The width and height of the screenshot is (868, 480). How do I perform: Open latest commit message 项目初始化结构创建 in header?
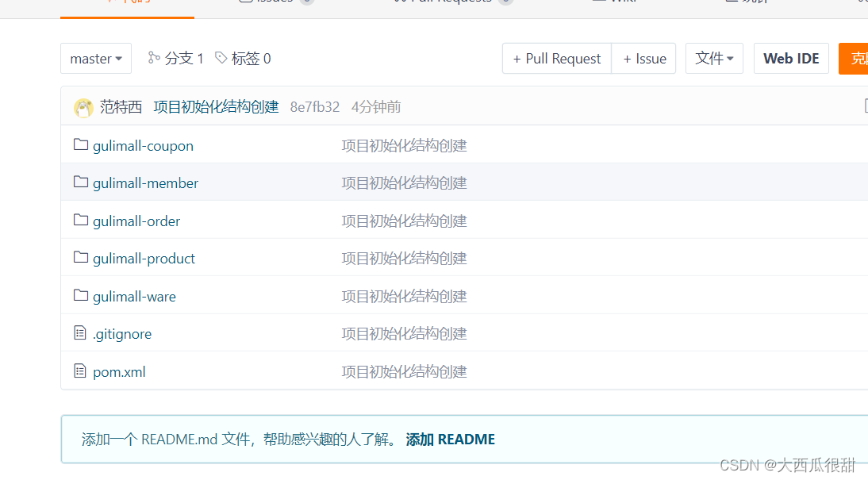[x=216, y=107]
